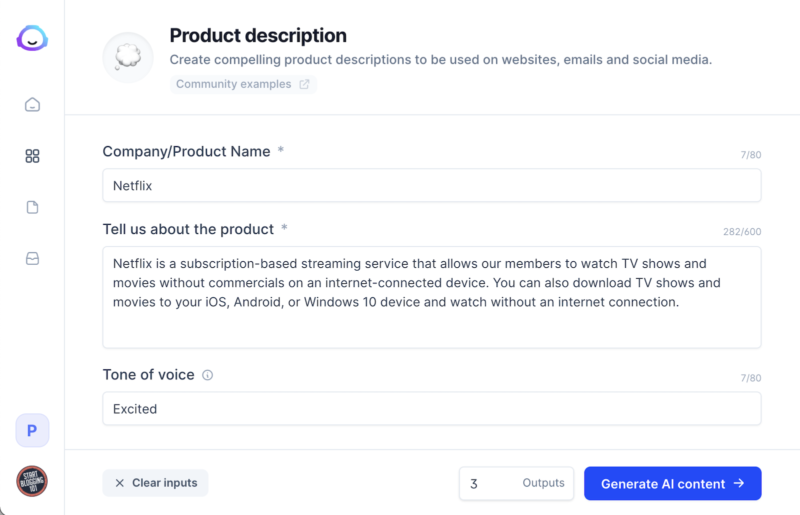This screenshot has width=800, height=515.
Task: Click the Tell us about the product label
Action: point(188,229)
